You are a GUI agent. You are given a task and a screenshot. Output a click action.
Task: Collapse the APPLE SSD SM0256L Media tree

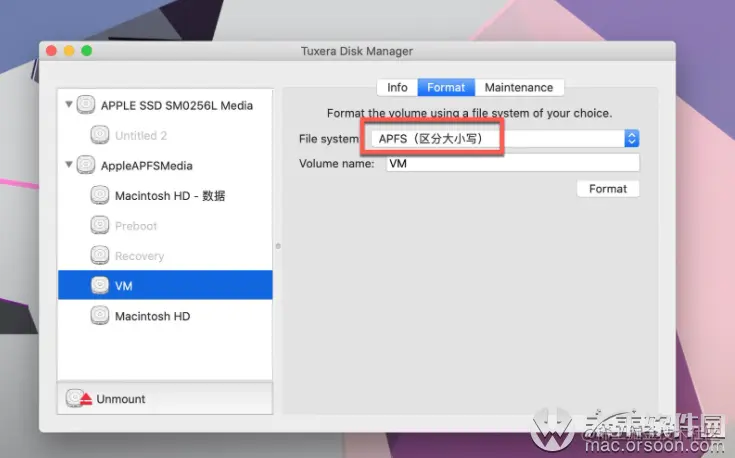pos(69,104)
